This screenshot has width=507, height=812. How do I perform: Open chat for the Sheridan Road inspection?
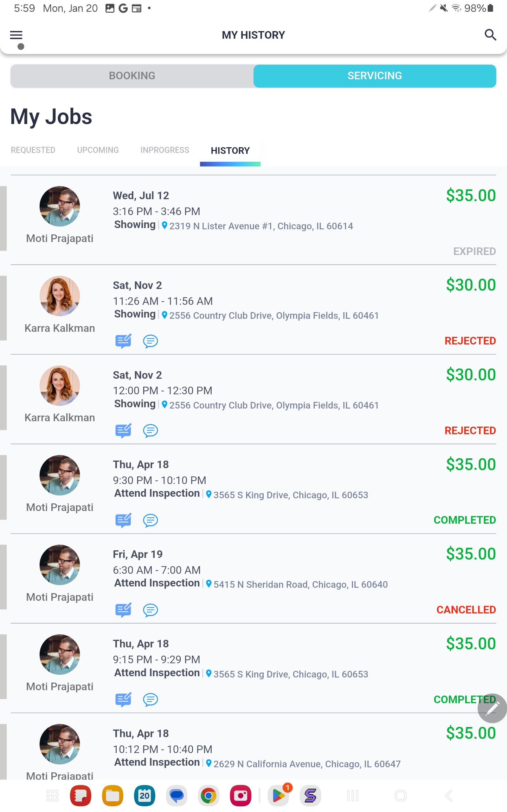pos(151,610)
